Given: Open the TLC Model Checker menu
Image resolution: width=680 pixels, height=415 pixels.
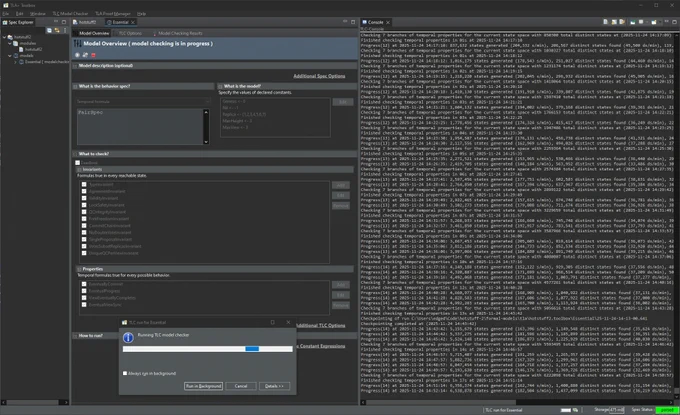Looking at the screenshot, I should pyautogui.click(x=70, y=13).
